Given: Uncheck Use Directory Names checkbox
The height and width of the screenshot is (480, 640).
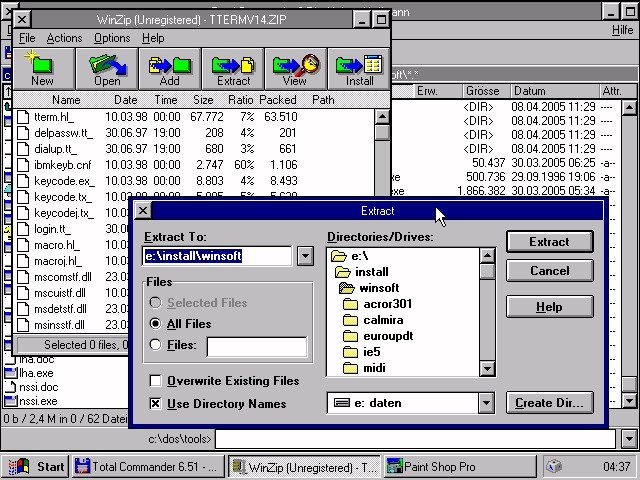Looking at the screenshot, I should pos(155,404).
